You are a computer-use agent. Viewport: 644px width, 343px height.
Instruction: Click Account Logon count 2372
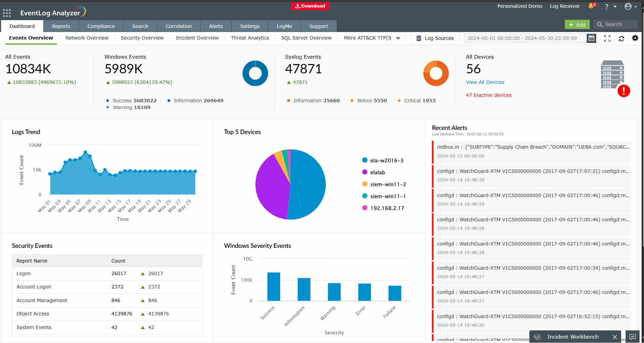(117, 287)
